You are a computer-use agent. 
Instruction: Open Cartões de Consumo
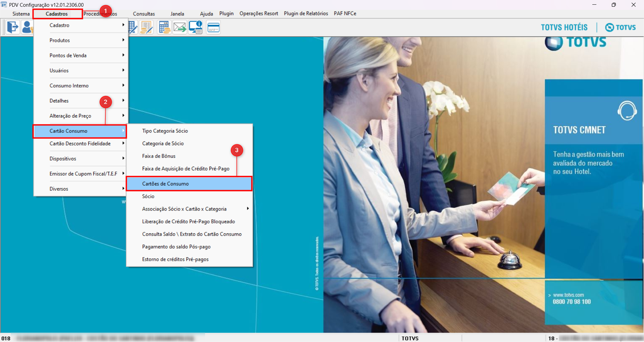(189, 184)
